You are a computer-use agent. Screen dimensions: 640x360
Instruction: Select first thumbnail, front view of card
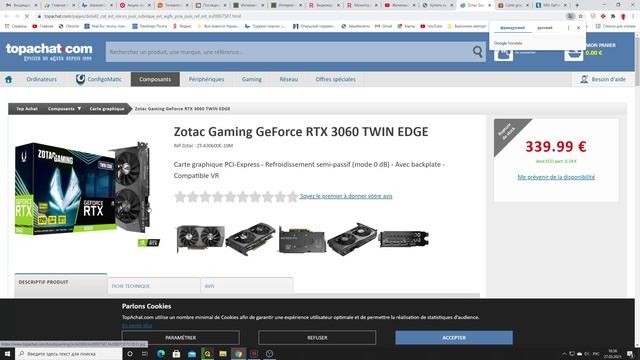click(200, 239)
